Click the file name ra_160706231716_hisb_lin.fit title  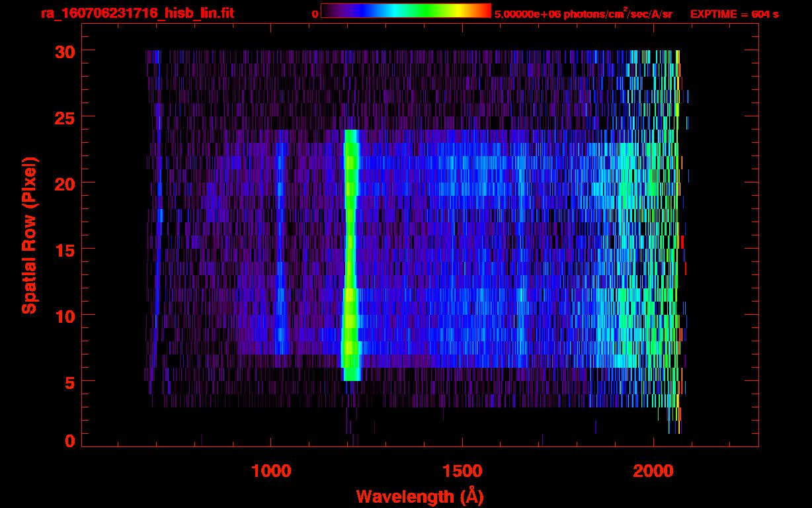click(x=137, y=13)
